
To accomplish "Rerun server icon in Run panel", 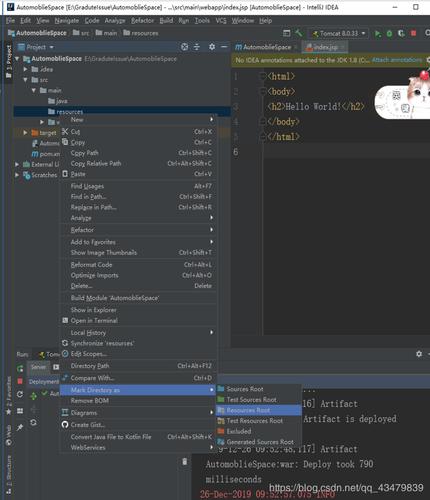I will point(20,368).
